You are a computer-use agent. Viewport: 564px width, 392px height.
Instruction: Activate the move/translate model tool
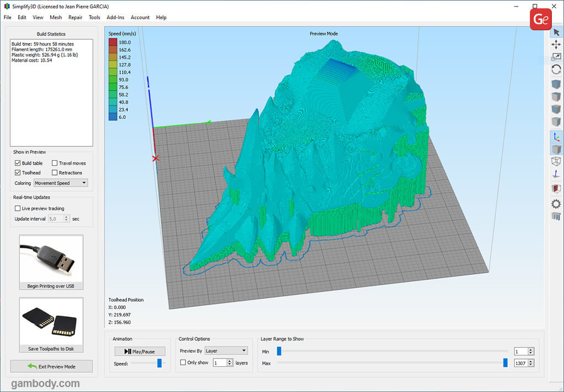pyautogui.click(x=556, y=45)
